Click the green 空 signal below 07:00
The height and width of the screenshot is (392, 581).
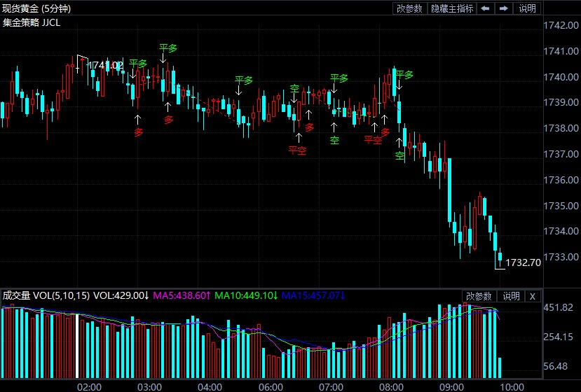tap(334, 140)
